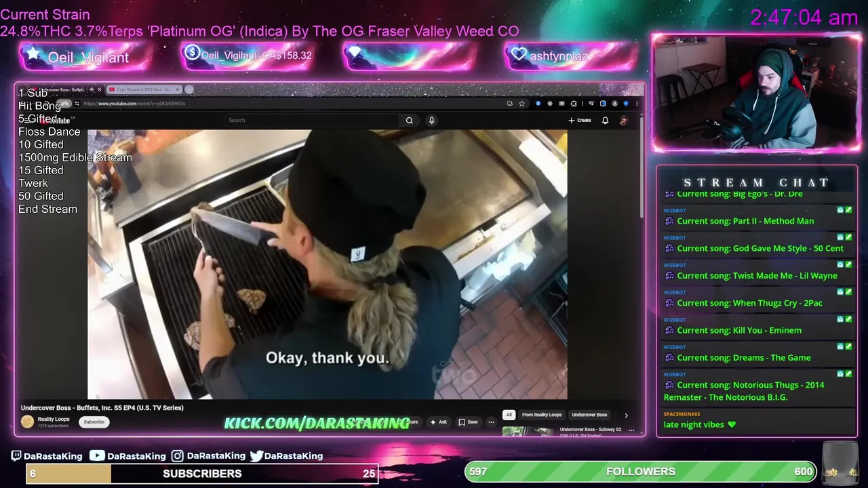Open YouTube notifications bell
The width and height of the screenshot is (868, 488).
click(605, 120)
